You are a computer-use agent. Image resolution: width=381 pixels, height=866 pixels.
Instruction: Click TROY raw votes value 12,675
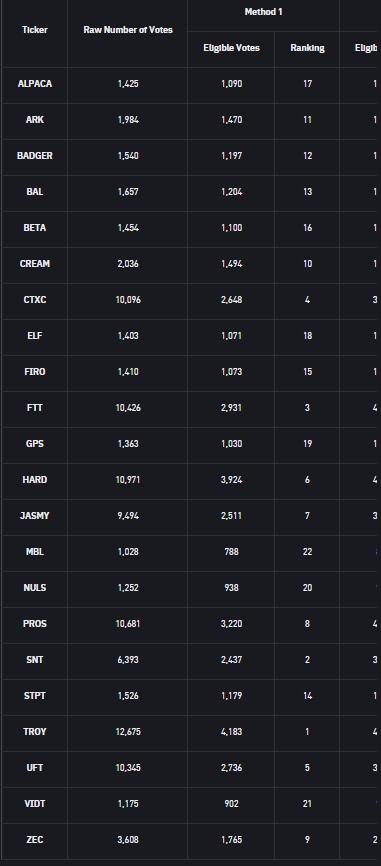pyautogui.click(x=128, y=732)
